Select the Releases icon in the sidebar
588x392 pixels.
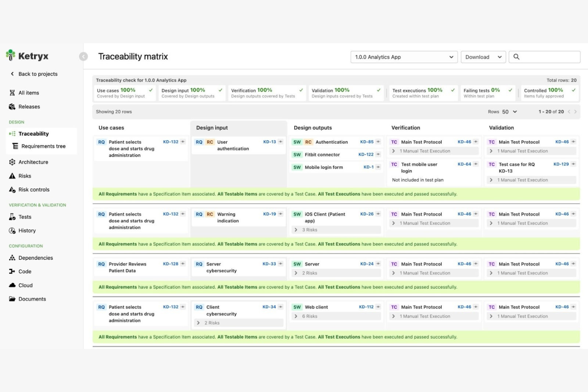coord(12,106)
